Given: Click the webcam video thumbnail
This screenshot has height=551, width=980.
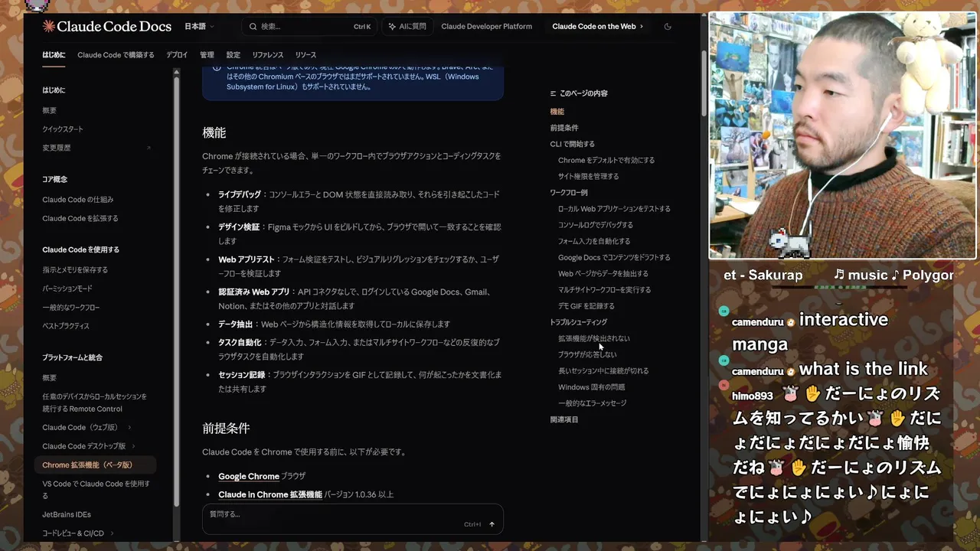Looking at the screenshot, I should pyautogui.click(x=842, y=135).
